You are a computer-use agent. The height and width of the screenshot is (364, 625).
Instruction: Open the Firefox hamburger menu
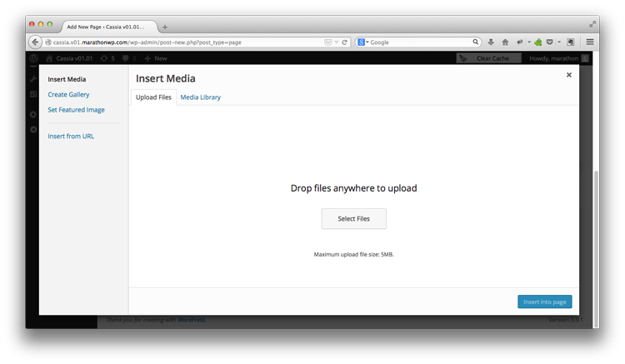tap(590, 42)
